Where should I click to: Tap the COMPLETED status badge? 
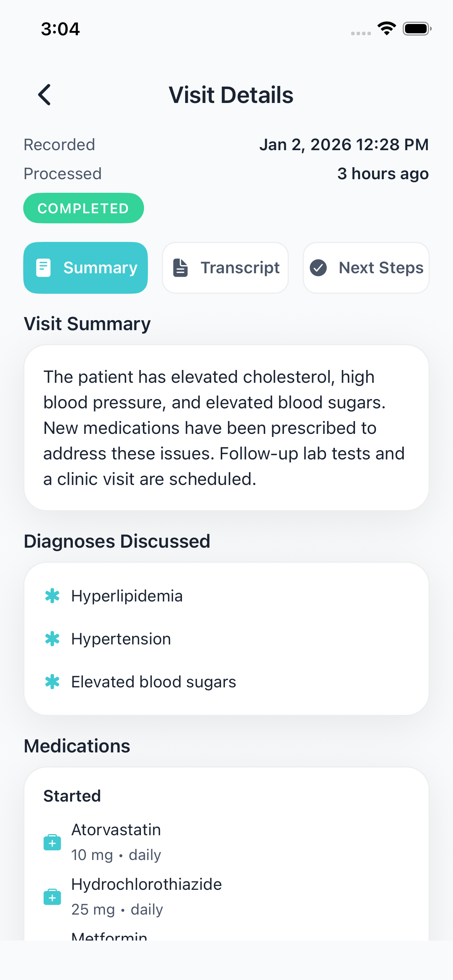click(x=84, y=208)
